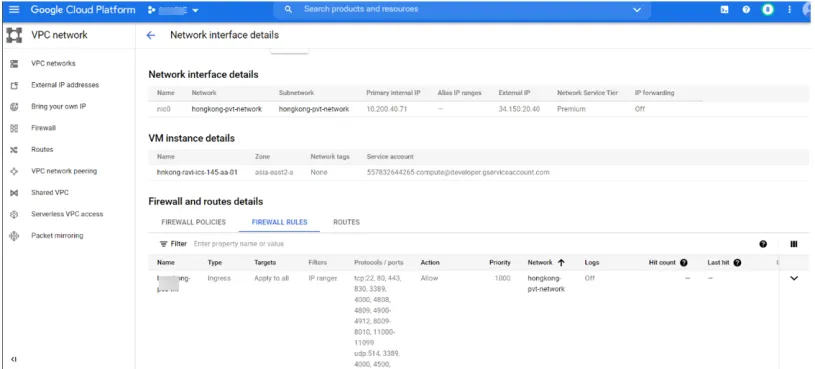
Task: Select the service account email text
Action: 458,172
